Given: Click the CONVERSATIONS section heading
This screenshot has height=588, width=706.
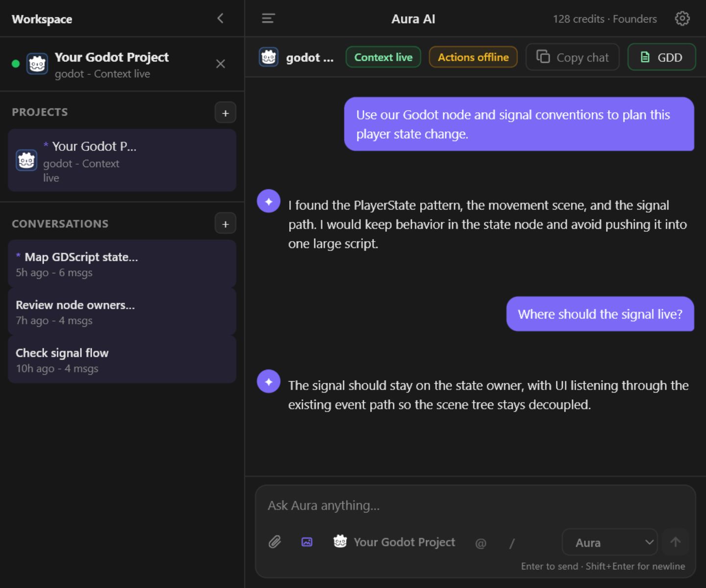Looking at the screenshot, I should [x=60, y=224].
